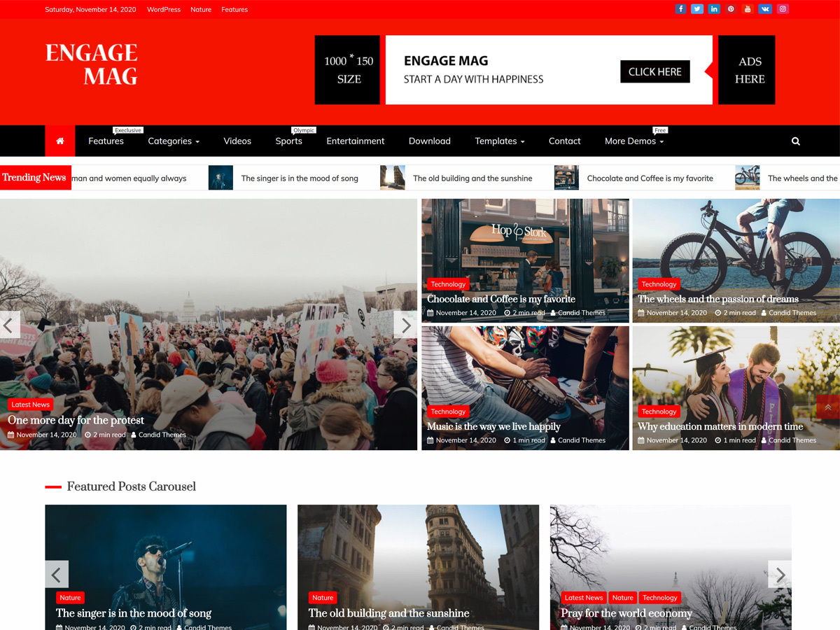
Task: Open the Facebook social icon
Action: pyautogui.click(x=680, y=8)
